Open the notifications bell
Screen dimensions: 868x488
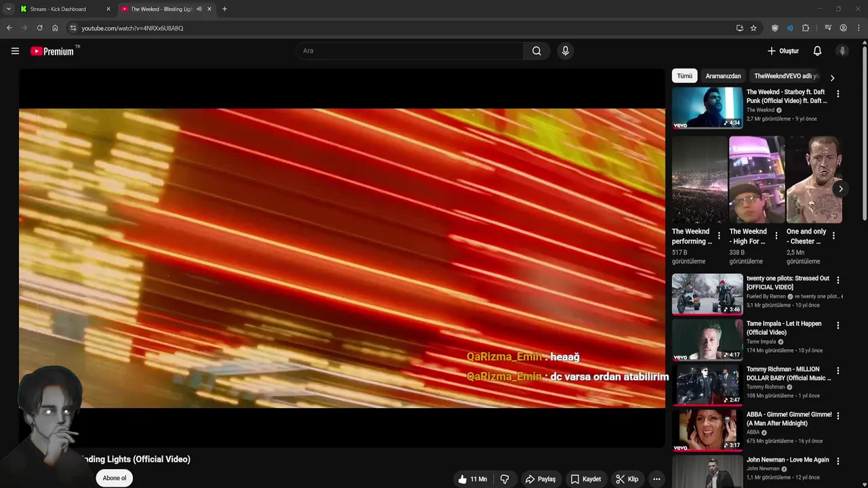pos(817,51)
